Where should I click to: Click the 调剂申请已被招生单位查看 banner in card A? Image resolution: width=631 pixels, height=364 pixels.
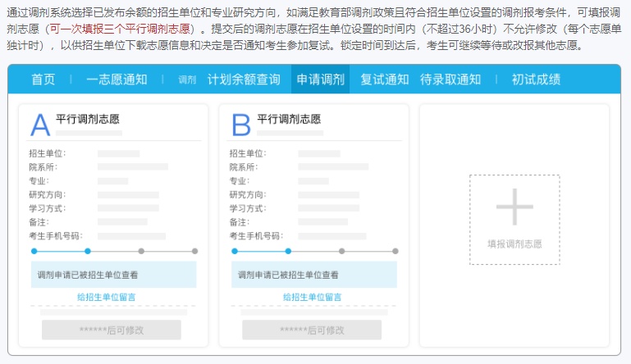point(114,275)
